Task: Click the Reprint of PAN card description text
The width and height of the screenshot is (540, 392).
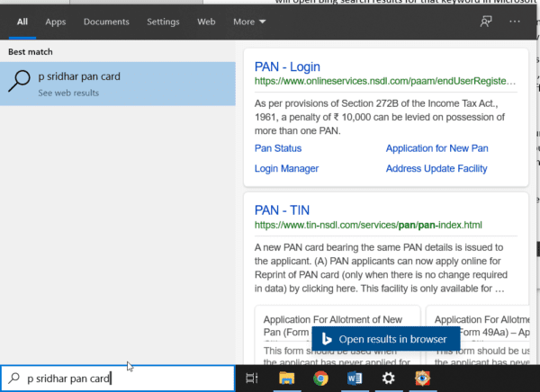Action: point(381,268)
